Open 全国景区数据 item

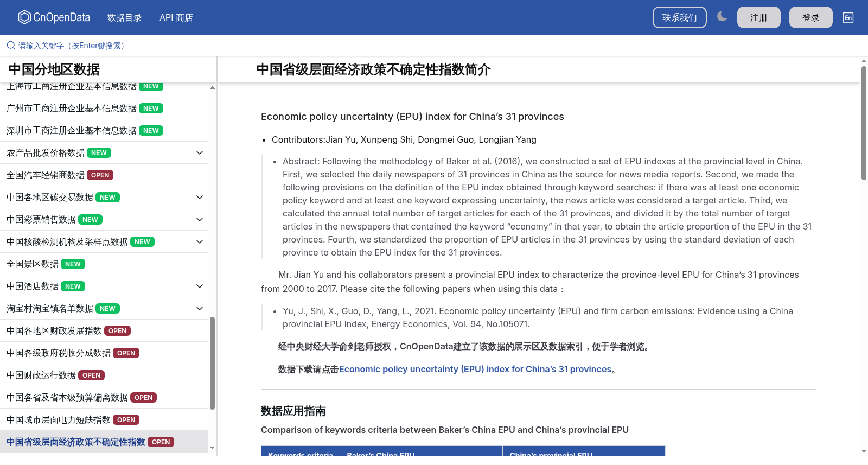[x=33, y=264]
